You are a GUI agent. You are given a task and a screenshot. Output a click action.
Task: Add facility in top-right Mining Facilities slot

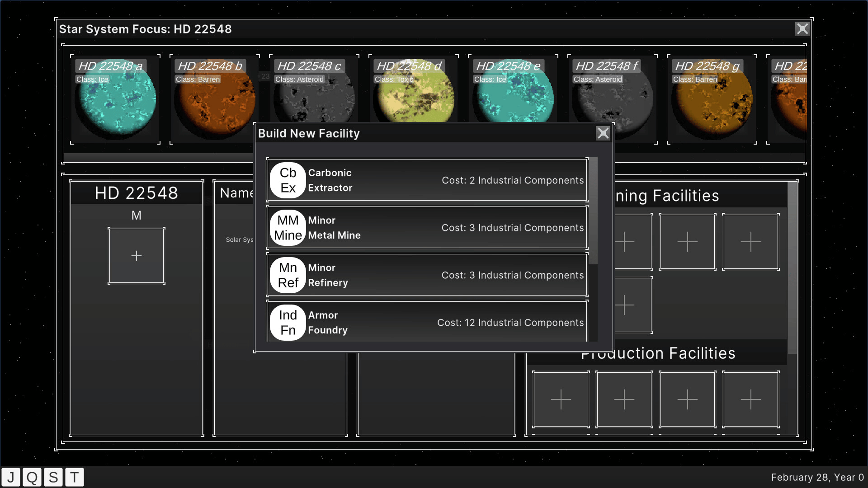tap(750, 242)
